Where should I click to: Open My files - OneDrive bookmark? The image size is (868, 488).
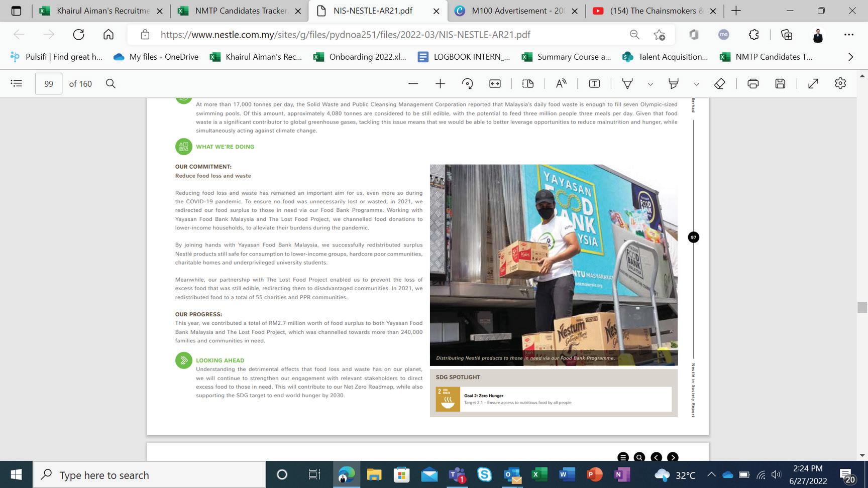pyautogui.click(x=156, y=57)
